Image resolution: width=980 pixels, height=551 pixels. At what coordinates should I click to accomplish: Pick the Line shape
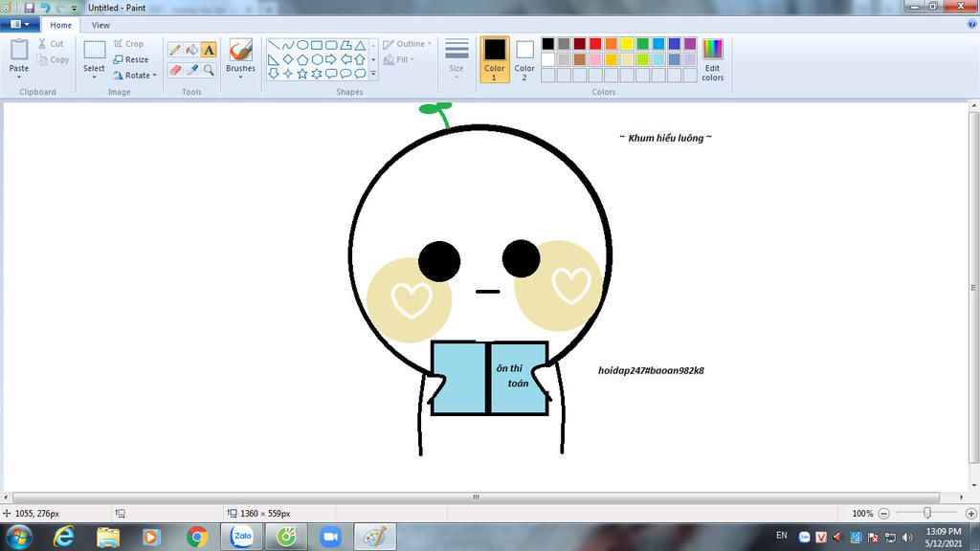(274, 45)
